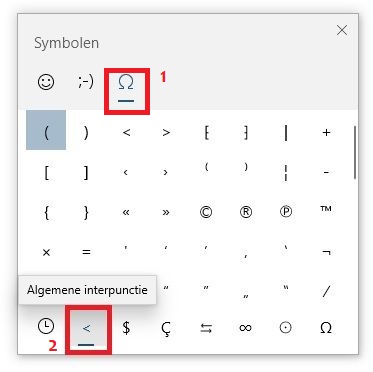Image resolution: width=373 pixels, height=372 pixels.
Task: Click the symbol list vertical scrollbar
Action: 355,152
